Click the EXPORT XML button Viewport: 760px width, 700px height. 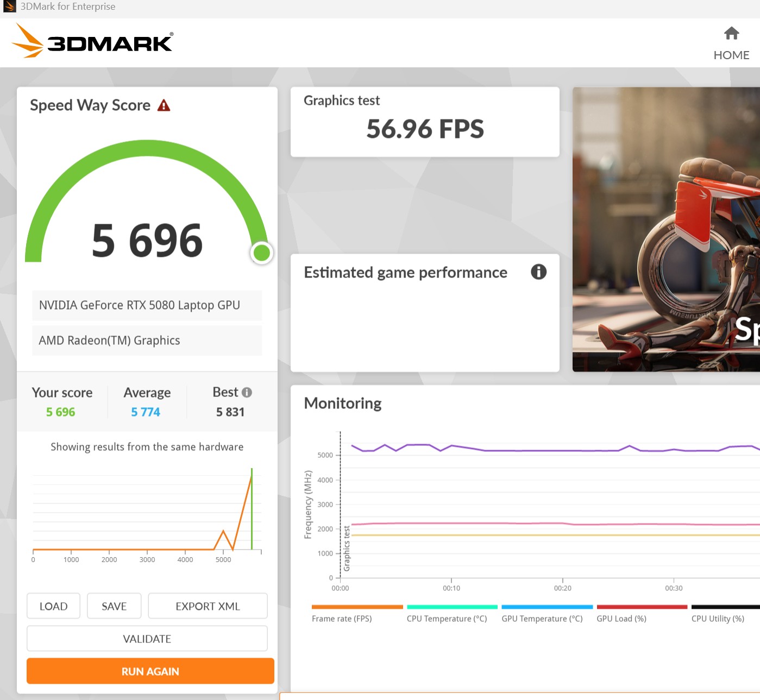tap(208, 606)
